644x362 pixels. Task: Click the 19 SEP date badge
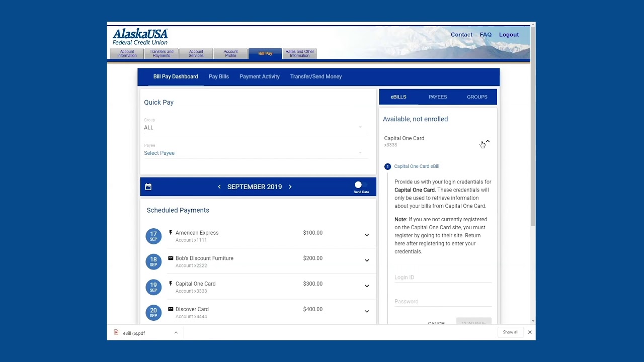[153, 287]
